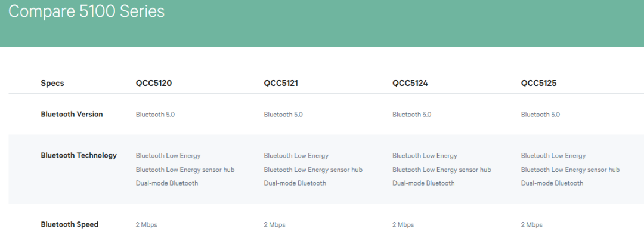Image resolution: width=644 pixels, height=240 pixels.
Task: Click the Bluetooth Version row label
Action: 72,114
